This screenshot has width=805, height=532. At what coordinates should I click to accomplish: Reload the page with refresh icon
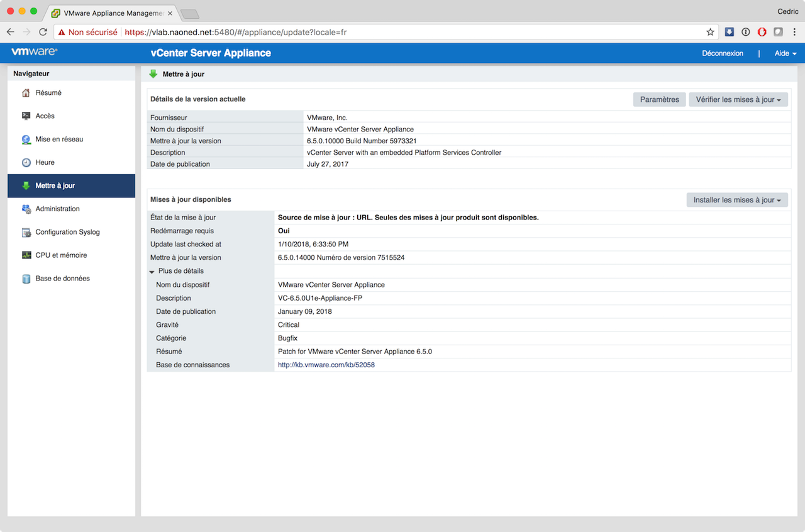(x=43, y=32)
